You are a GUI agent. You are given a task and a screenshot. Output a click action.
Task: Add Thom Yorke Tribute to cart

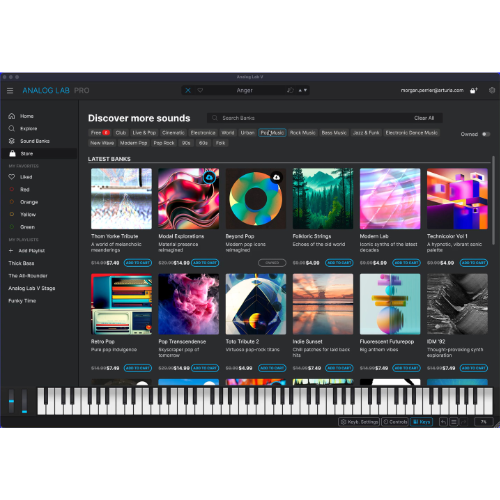tap(138, 263)
